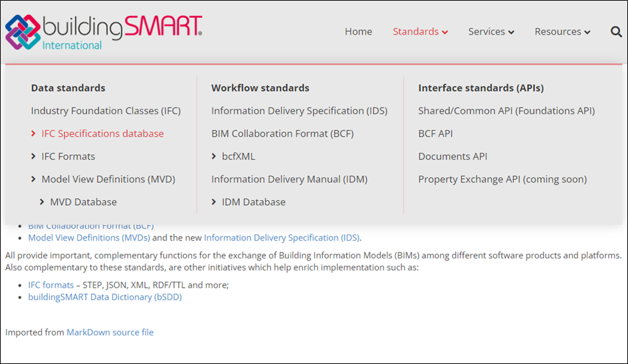Open Industry Foundation Classes (IFC)
This screenshot has height=364, width=628.
106,110
